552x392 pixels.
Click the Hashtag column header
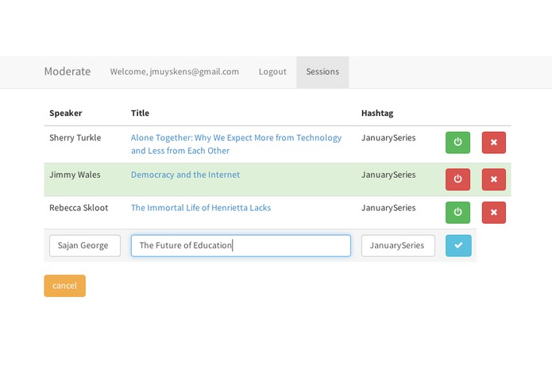tap(377, 113)
